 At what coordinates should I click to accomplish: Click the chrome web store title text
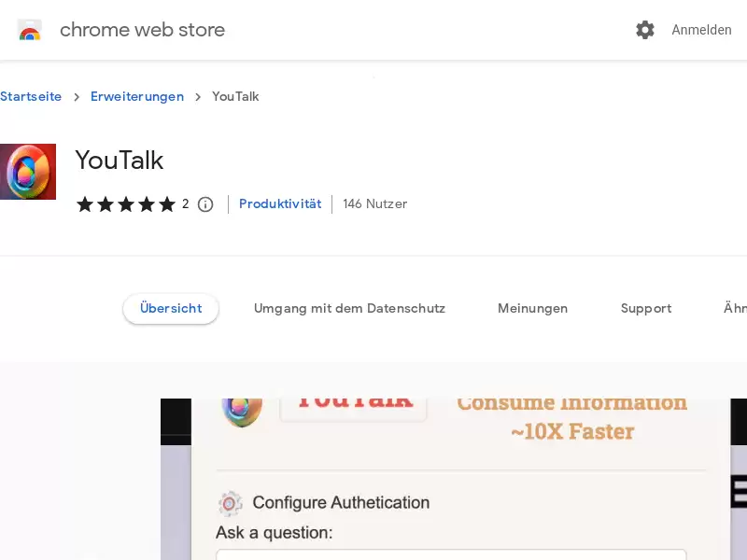[x=142, y=30]
